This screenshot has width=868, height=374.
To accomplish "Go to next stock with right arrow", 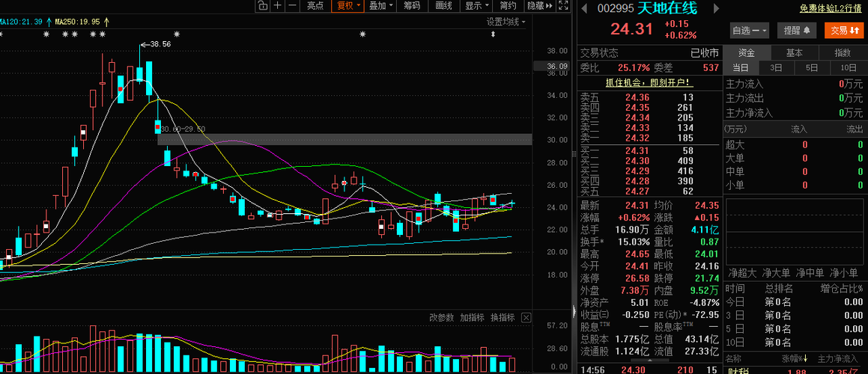I will click(716, 8).
